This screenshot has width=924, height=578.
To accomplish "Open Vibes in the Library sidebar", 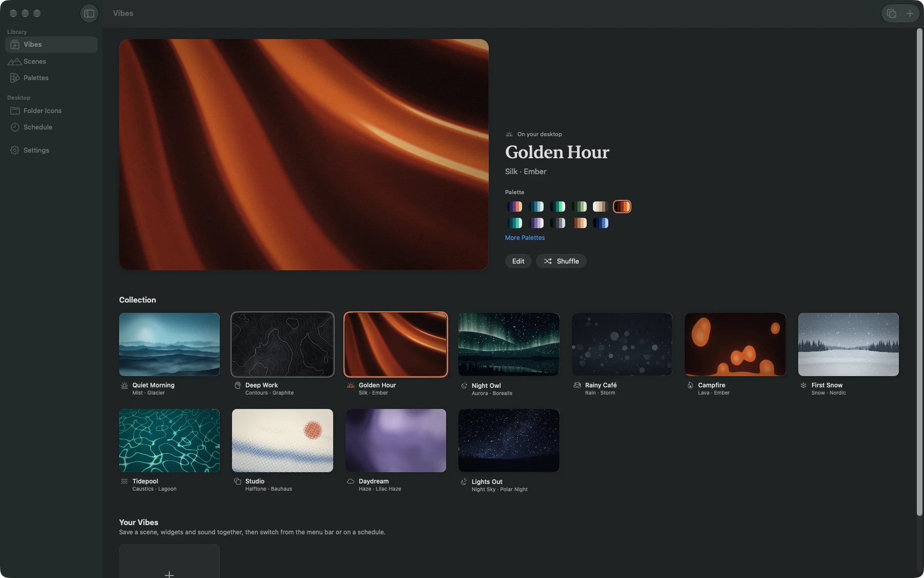I will [x=51, y=45].
